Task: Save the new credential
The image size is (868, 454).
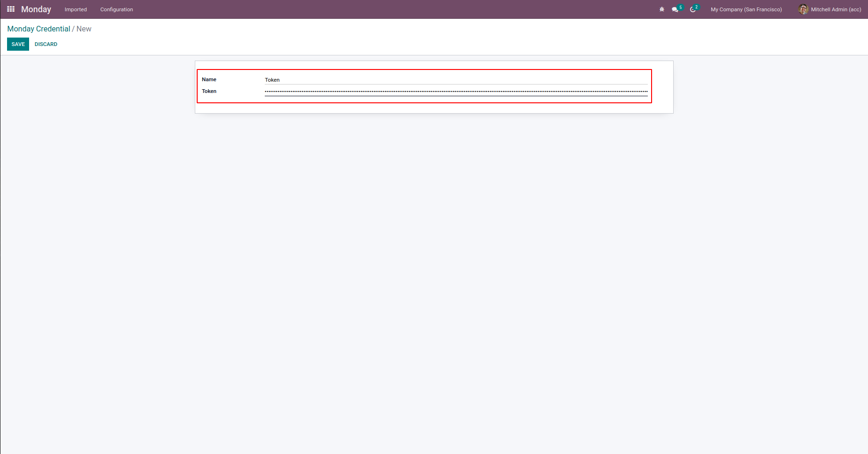Action: [18, 44]
